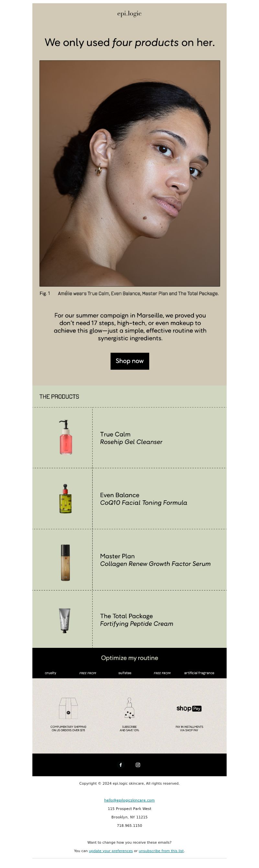
Task: Open the epi.logic logo at top
Action: [x=129, y=14]
